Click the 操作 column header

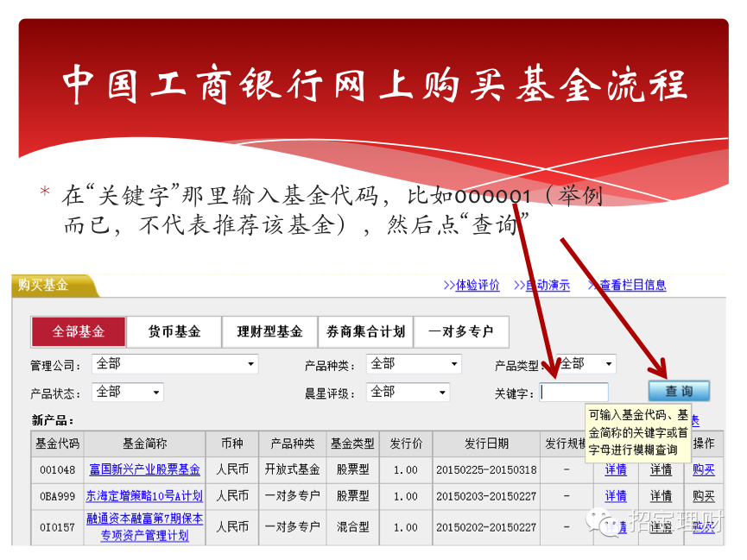[x=704, y=444]
